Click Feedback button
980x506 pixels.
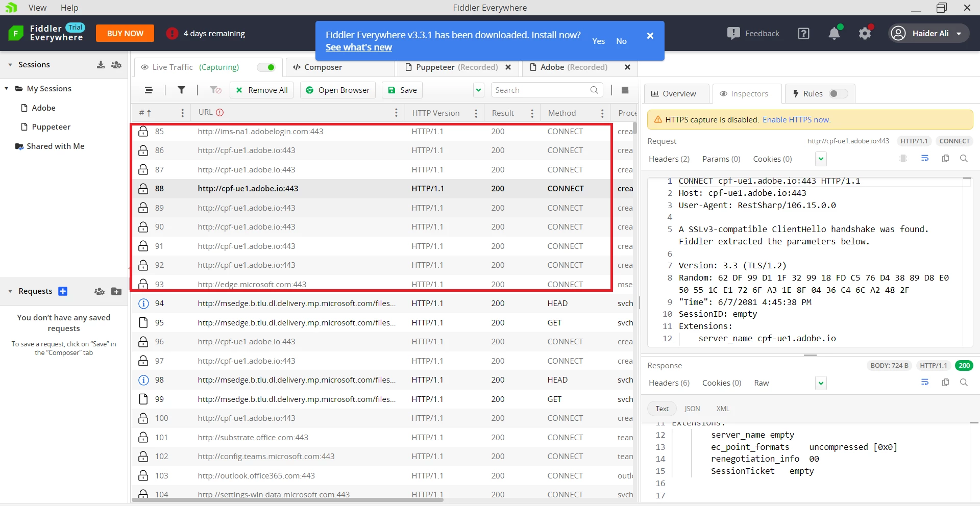pyautogui.click(x=753, y=34)
